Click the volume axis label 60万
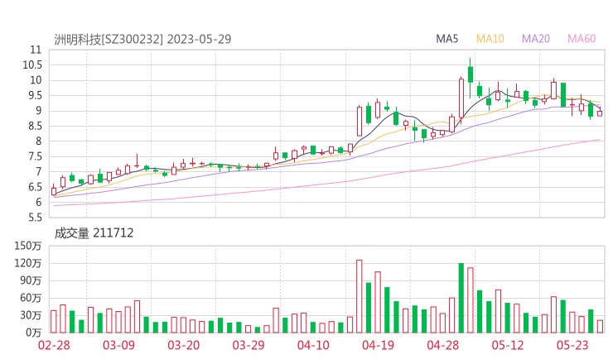 [x=31, y=298]
